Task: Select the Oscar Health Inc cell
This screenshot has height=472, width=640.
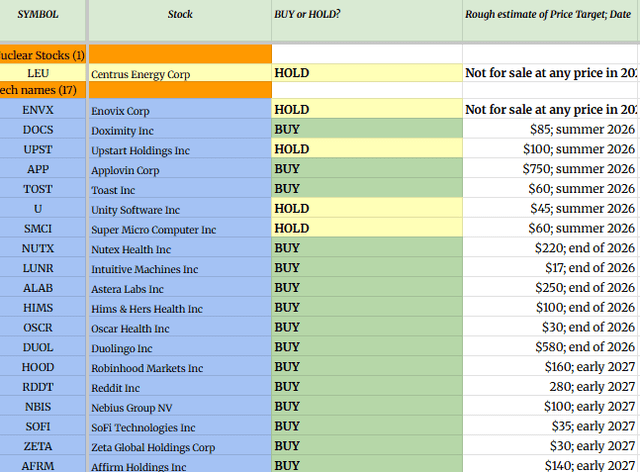Action: tap(180, 327)
